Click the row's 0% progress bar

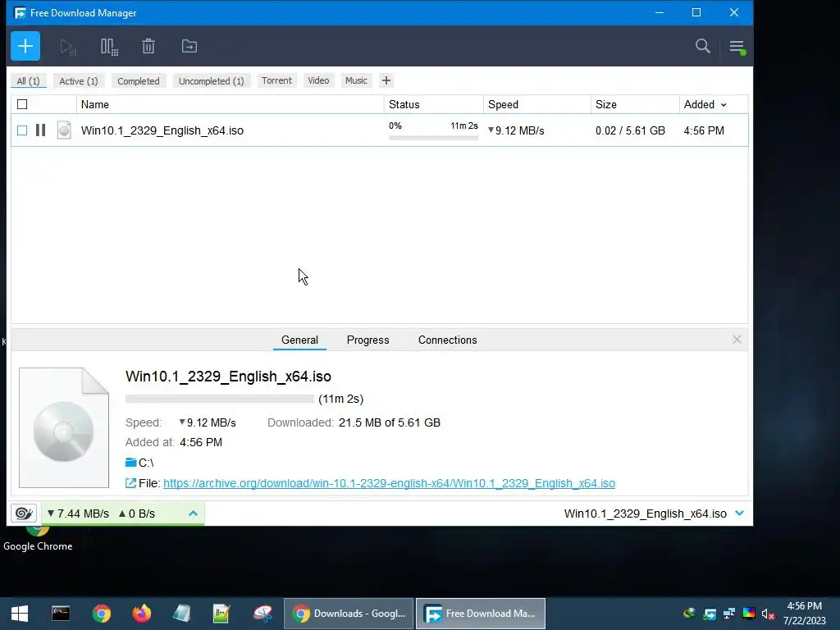click(x=433, y=138)
